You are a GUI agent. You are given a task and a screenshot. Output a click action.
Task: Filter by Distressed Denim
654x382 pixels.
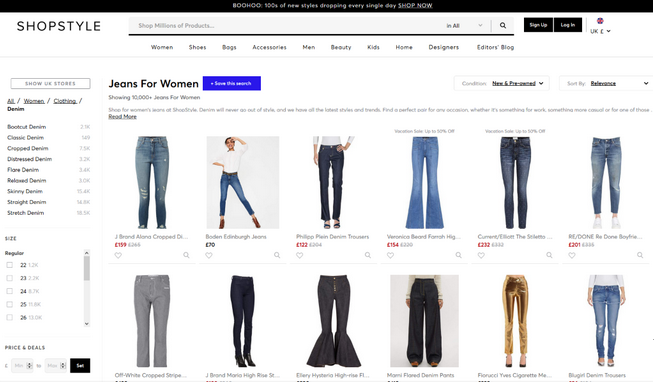[x=30, y=159]
